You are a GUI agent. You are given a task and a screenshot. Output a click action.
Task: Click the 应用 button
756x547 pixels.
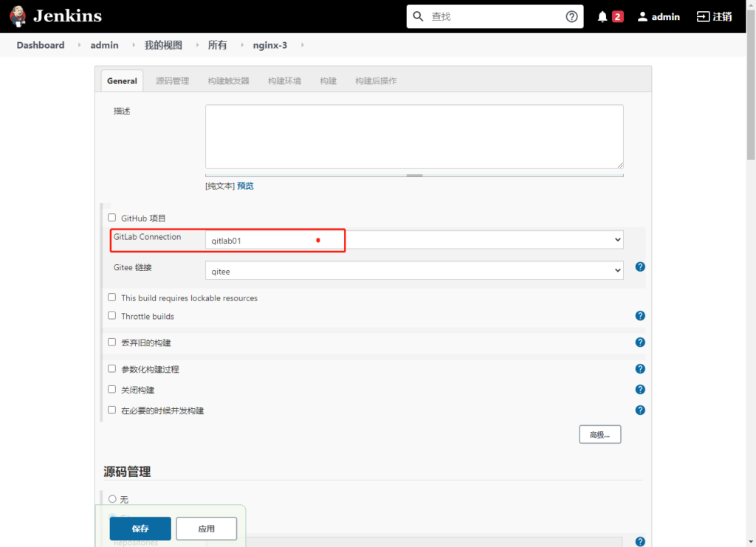coord(207,529)
